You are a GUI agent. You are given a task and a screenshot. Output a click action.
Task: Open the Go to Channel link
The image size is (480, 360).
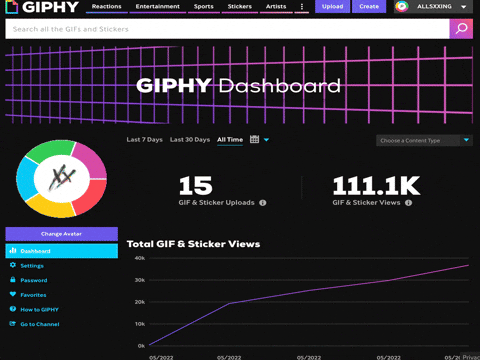(x=40, y=324)
